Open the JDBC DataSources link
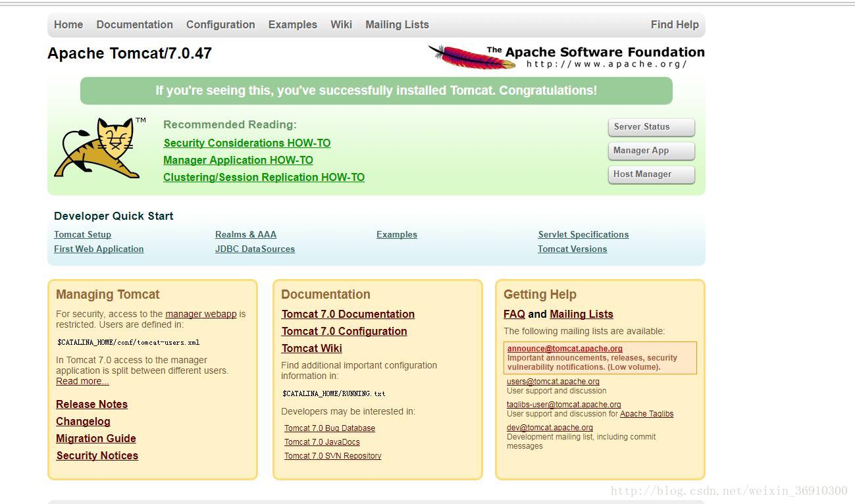Image resolution: width=855 pixels, height=504 pixels. pos(255,249)
